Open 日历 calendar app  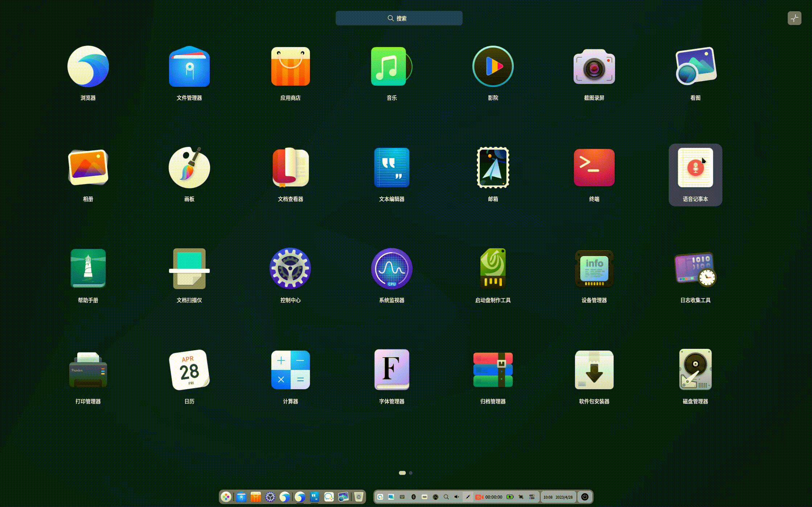click(189, 370)
